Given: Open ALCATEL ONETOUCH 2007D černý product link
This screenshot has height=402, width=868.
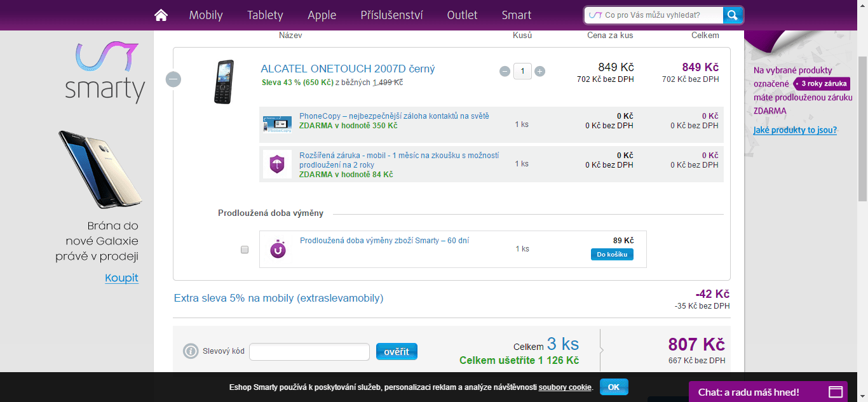Looking at the screenshot, I should tap(348, 69).
